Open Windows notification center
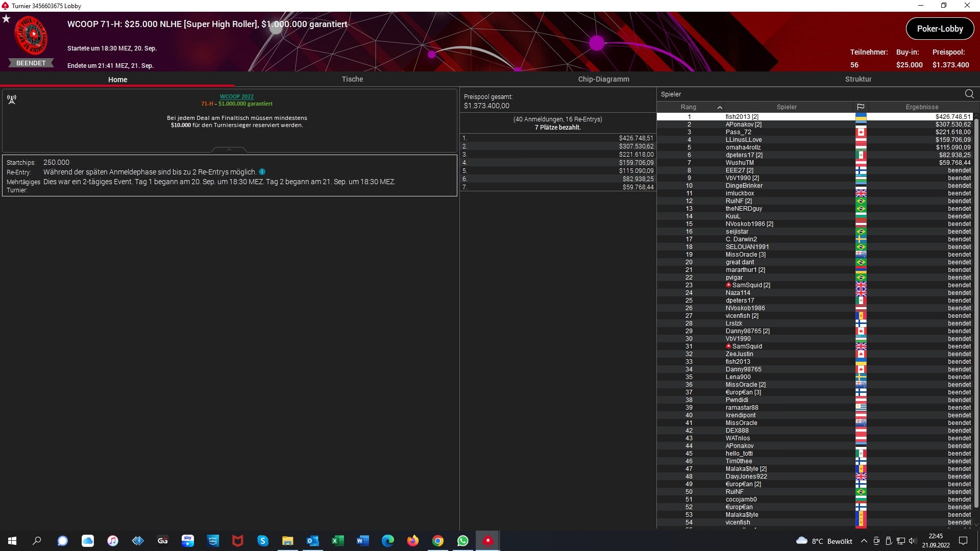980x551 pixels. 963,541
